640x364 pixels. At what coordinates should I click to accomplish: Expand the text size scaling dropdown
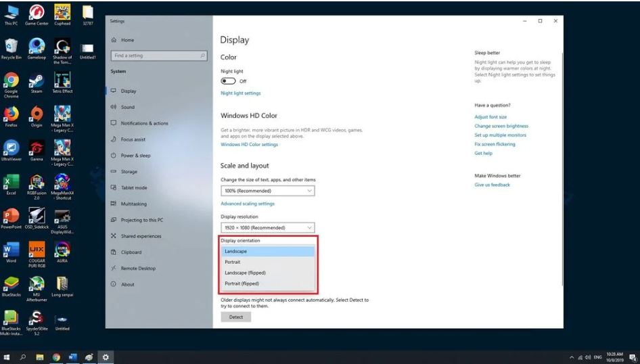point(267,191)
